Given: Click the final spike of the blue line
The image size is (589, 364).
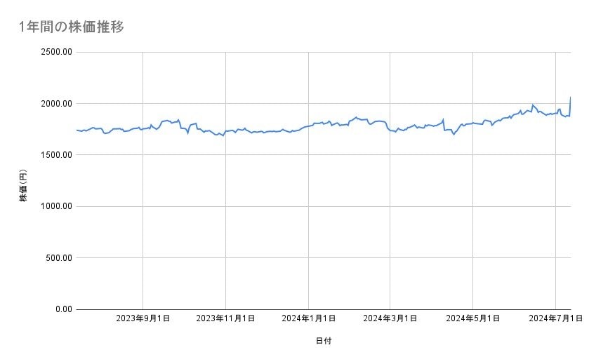Looking at the screenshot, I should pyautogui.click(x=570, y=99).
